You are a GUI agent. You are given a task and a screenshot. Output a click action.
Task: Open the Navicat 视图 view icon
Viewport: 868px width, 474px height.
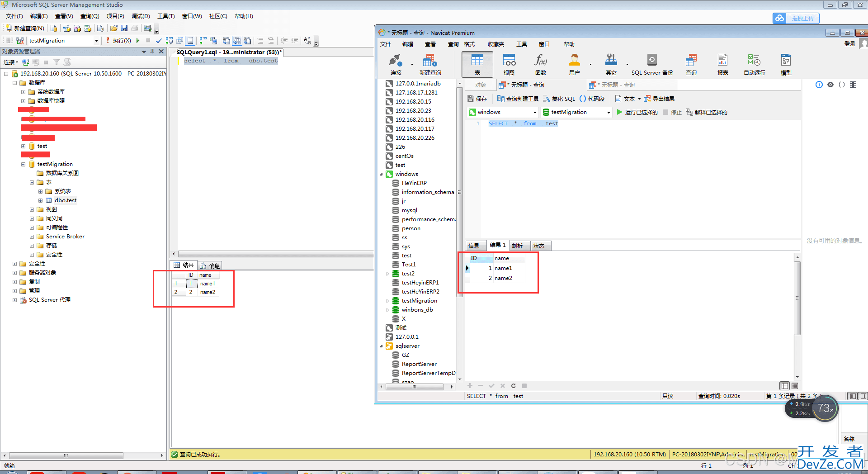pyautogui.click(x=509, y=64)
